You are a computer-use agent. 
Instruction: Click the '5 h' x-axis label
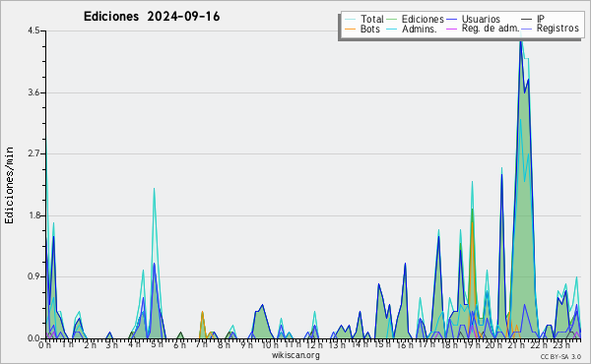pyautogui.click(x=158, y=344)
